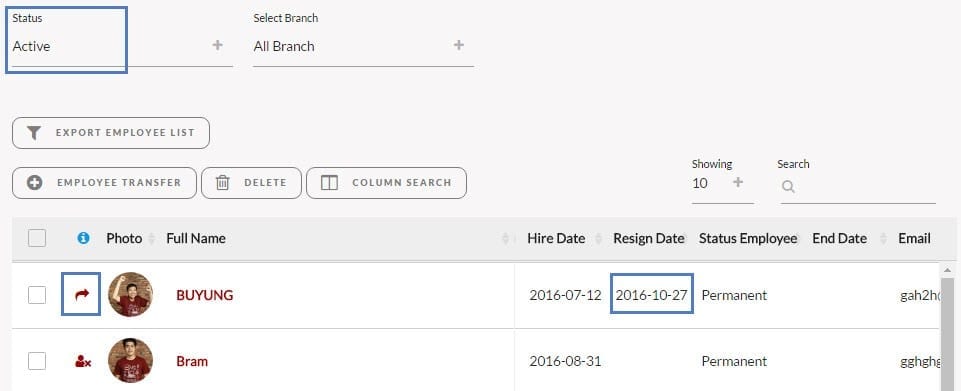Tick the select-all checkbox in table header

tap(37, 238)
